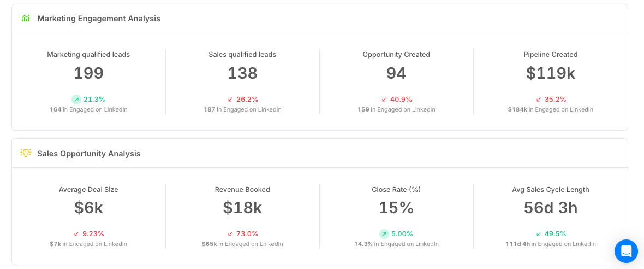The image size is (644, 269).
Task: Open the blue chat support bubble
Action: pyautogui.click(x=626, y=251)
